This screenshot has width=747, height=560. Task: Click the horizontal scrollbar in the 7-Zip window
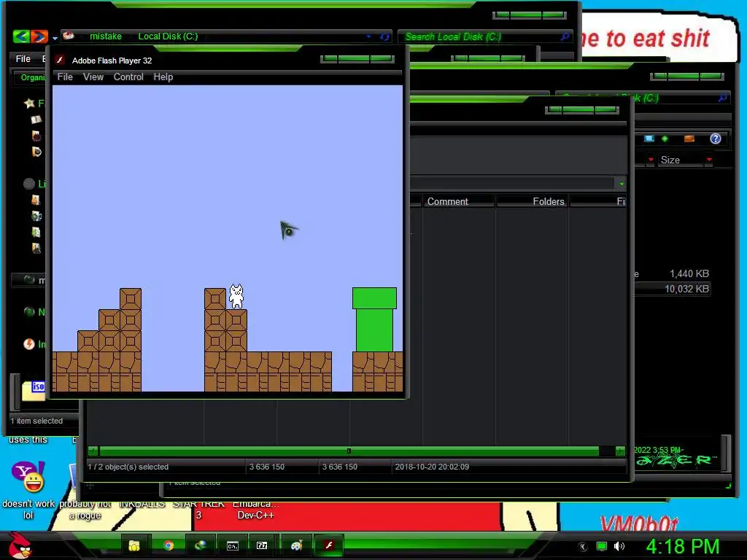349,451
